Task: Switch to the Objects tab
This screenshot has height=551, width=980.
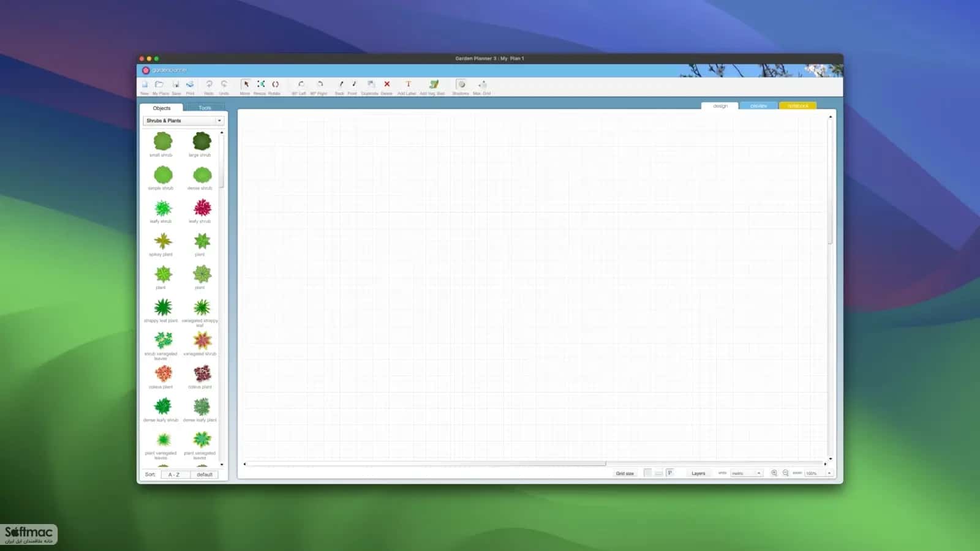Action: coord(162,108)
